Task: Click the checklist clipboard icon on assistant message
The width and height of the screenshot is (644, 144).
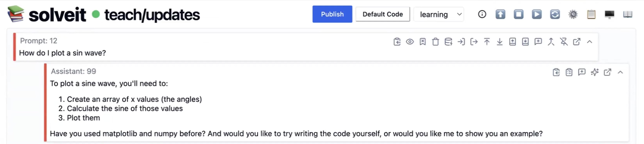Action: 569,72
